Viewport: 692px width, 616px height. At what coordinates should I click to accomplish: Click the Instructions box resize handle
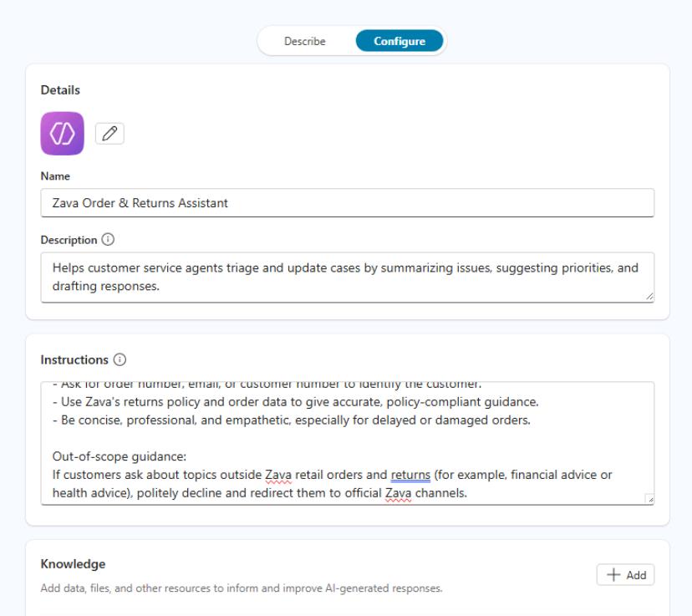649,499
